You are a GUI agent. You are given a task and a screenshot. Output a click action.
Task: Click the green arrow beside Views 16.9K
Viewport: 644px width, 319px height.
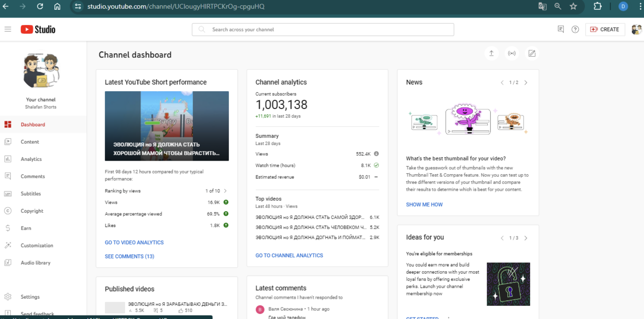[x=226, y=202]
